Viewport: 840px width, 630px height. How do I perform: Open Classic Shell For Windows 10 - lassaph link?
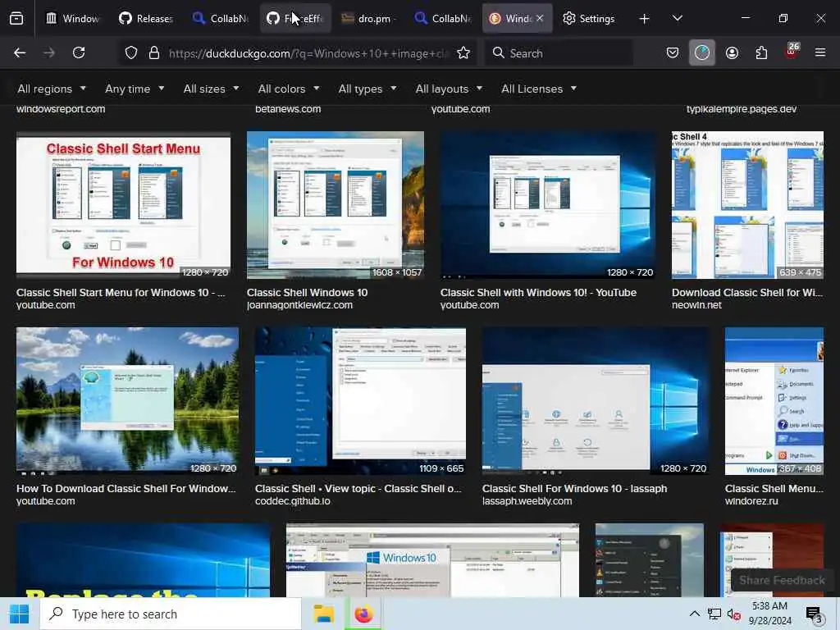(x=574, y=489)
